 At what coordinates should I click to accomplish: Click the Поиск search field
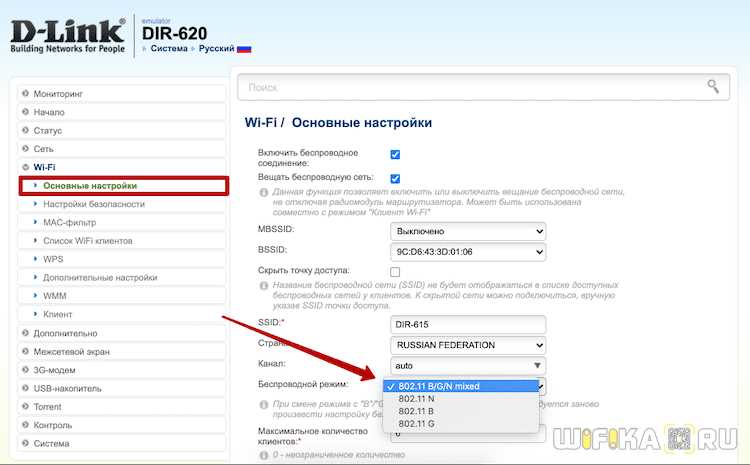(x=484, y=87)
